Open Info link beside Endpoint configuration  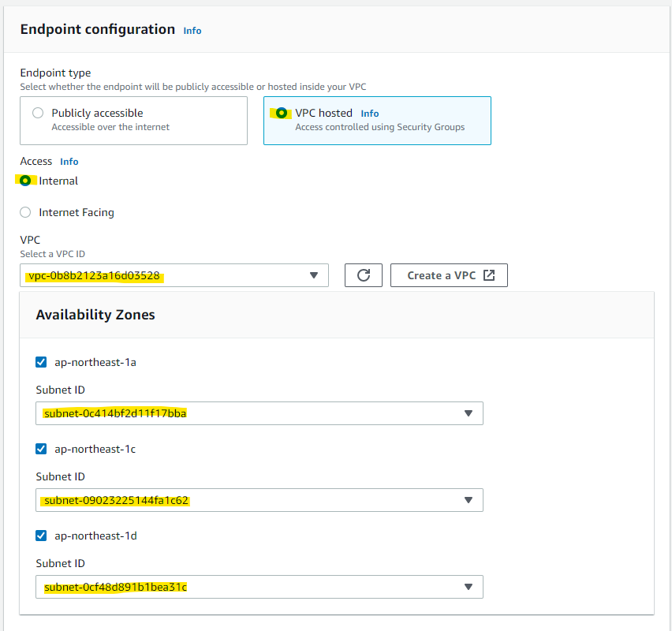coord(192,31)
